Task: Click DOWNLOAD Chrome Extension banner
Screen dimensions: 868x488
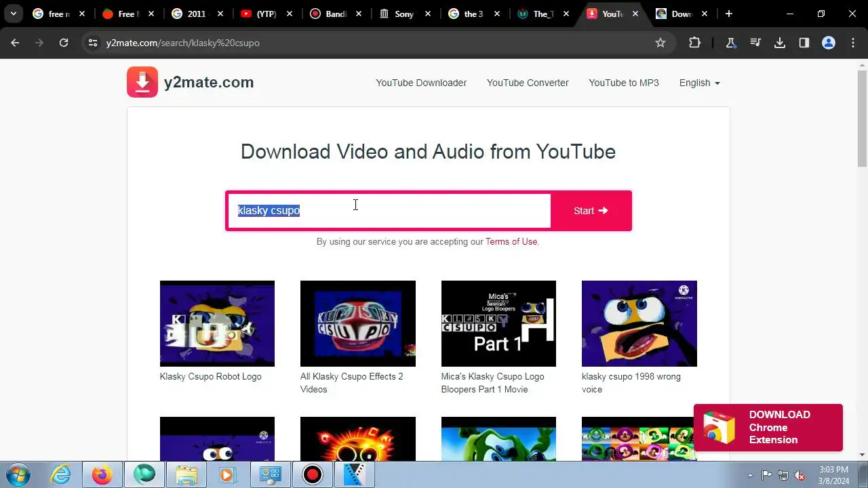Action: click(768, 427)
